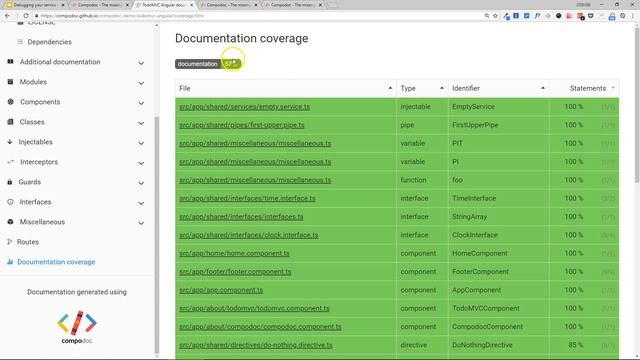640x360 pixels.
Task: Click the lock icon beside Guards
Action: coord(10,182)
